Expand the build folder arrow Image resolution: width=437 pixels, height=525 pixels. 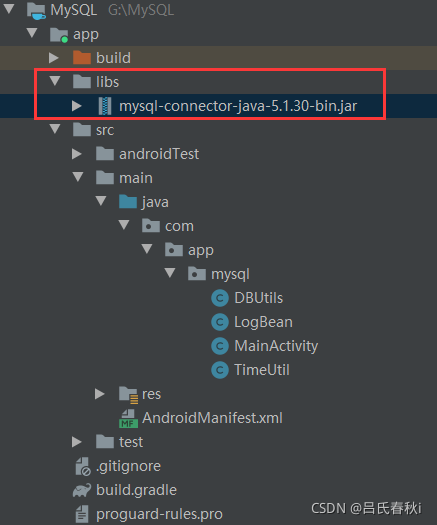coord(54,58)
